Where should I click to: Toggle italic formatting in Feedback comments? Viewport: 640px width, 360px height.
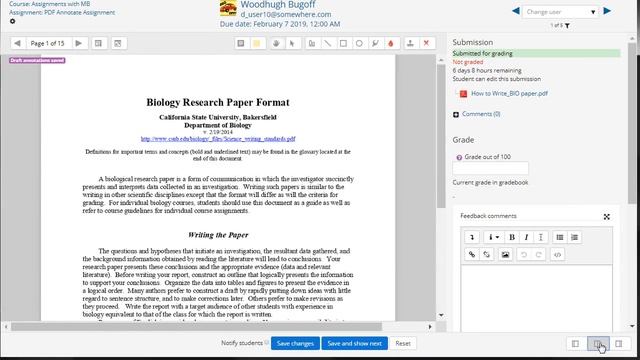point(527,237)
